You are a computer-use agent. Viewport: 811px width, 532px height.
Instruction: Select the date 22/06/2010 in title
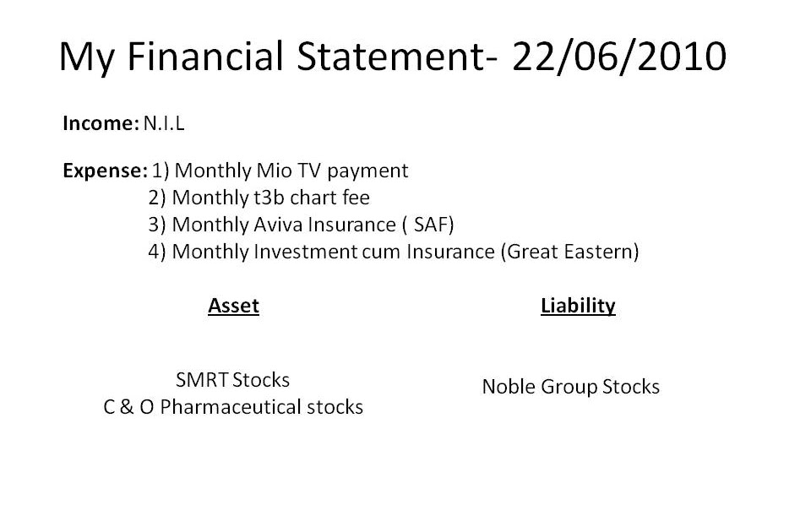point(619,56)
